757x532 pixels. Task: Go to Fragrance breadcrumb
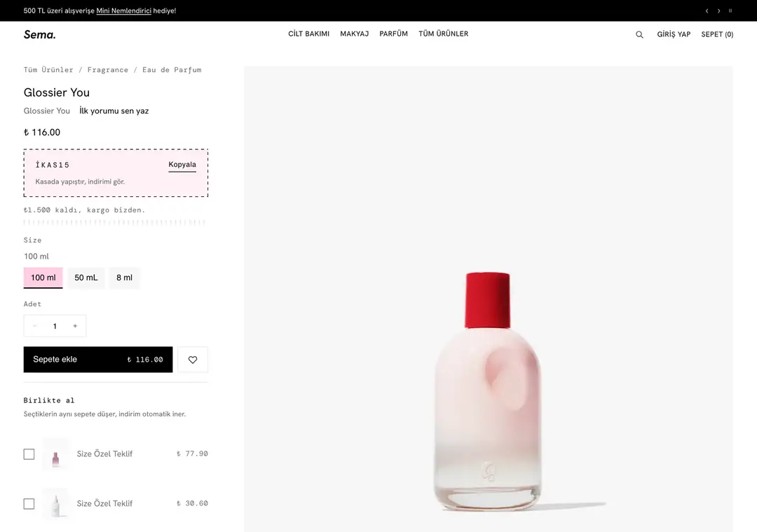[x=108, y=70]
